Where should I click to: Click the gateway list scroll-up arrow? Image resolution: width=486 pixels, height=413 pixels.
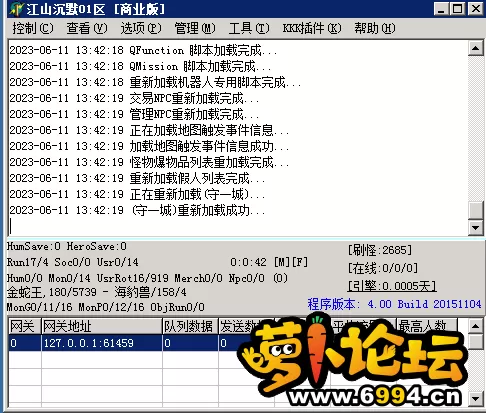click(x=476, y=326)
